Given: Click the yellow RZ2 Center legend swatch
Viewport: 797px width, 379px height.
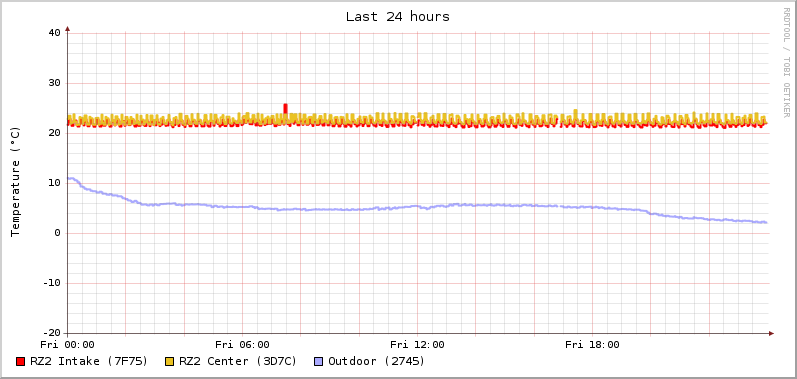Looking at the screenshot, I should 170,362.
